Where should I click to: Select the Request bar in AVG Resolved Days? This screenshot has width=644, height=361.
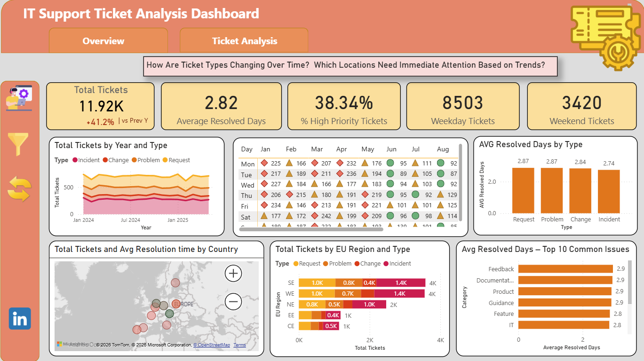(523, 190)
